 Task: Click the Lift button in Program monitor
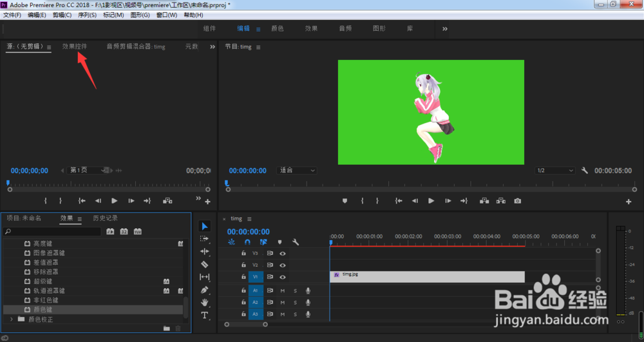pos(484,201)
